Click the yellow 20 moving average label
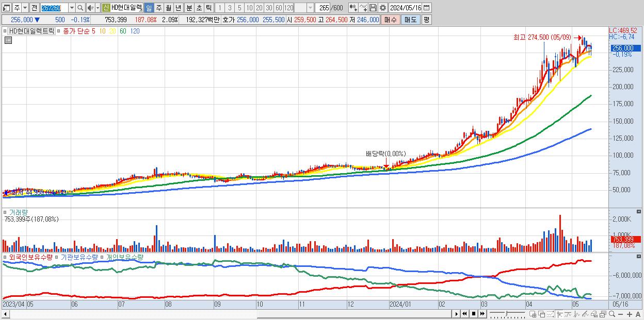 112,31
